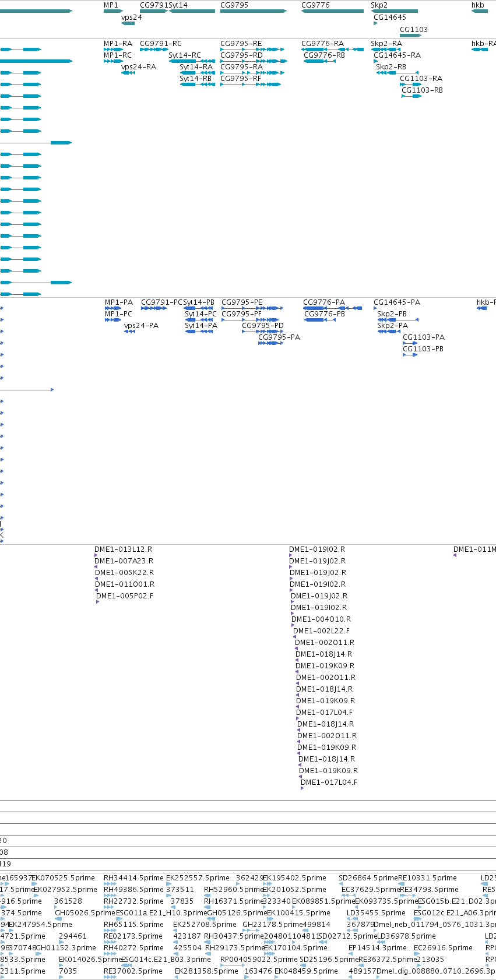496x980 pixels.
Task: Click protein Syt14-PC
Action: point(201,314)
